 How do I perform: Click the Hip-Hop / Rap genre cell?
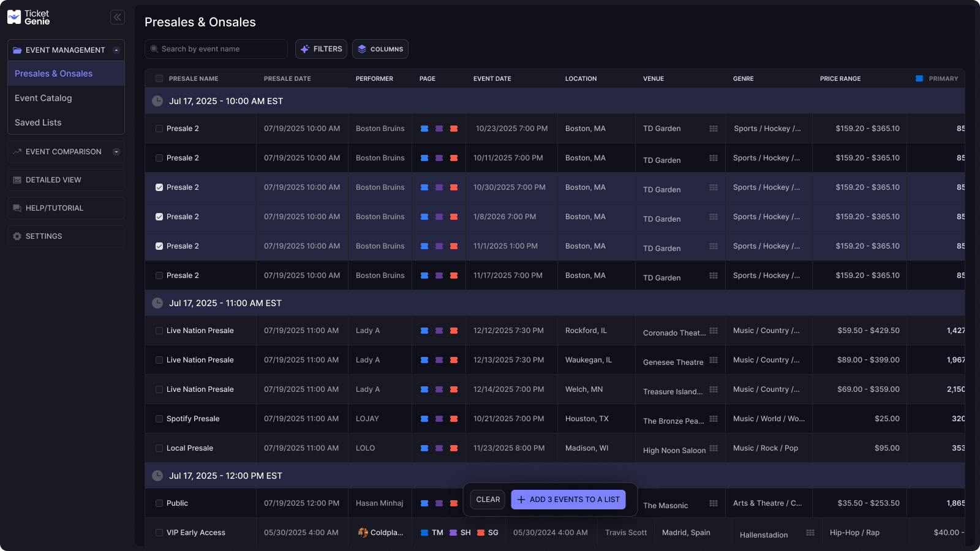pyautogui.click(x=854, y=533)
